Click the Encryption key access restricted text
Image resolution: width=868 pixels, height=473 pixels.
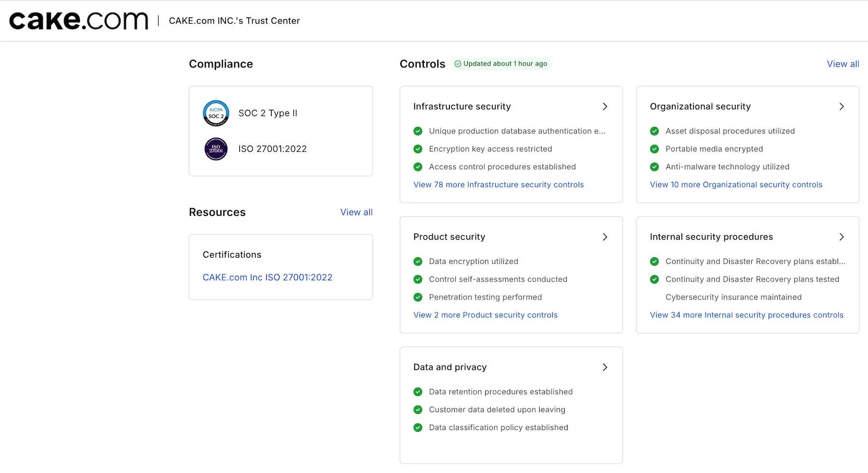(x=490, y=149)
